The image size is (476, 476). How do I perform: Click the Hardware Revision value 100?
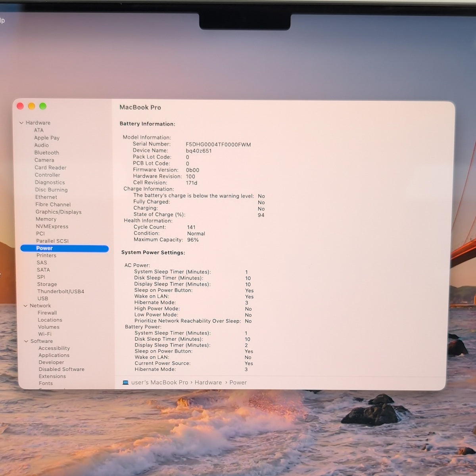[190, 177]
